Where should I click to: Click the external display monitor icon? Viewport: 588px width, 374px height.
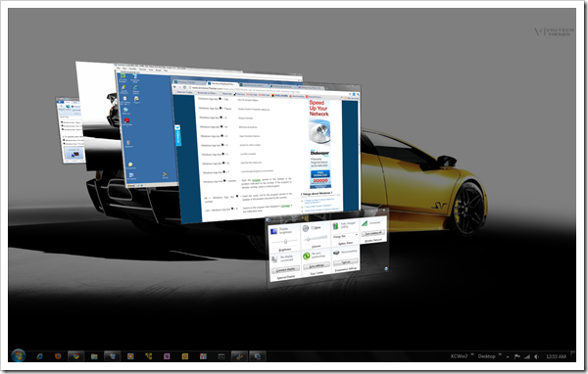pyautogui.click(x=274, y=259)
